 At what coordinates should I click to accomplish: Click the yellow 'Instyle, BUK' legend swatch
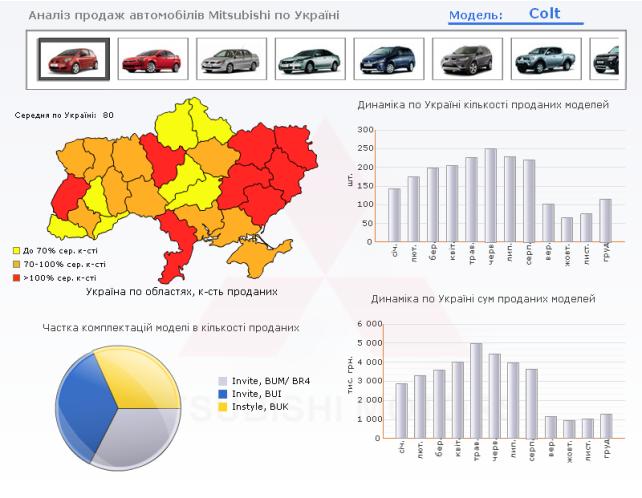click(x=223, y=407)
